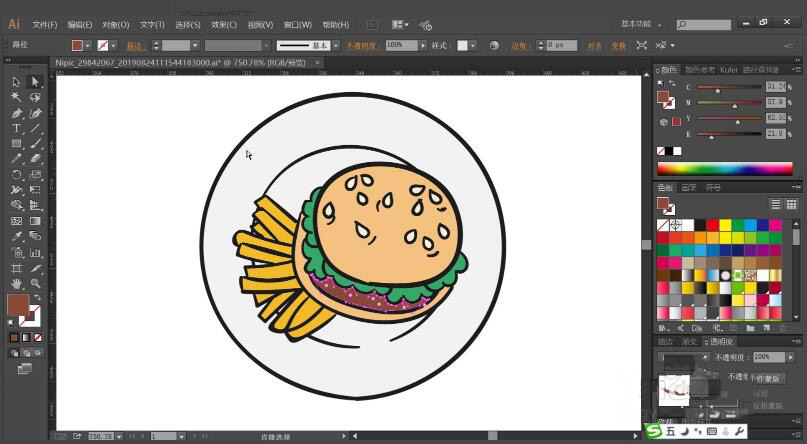Select the Rectangle tool
Screen dimensions: 807x444
[x=16, y=144]
